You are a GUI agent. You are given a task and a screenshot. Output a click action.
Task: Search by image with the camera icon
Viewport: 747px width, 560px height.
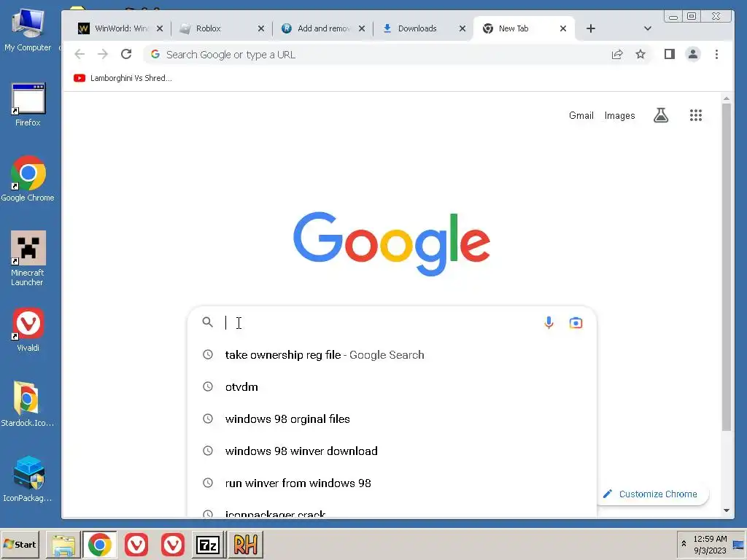576,323
